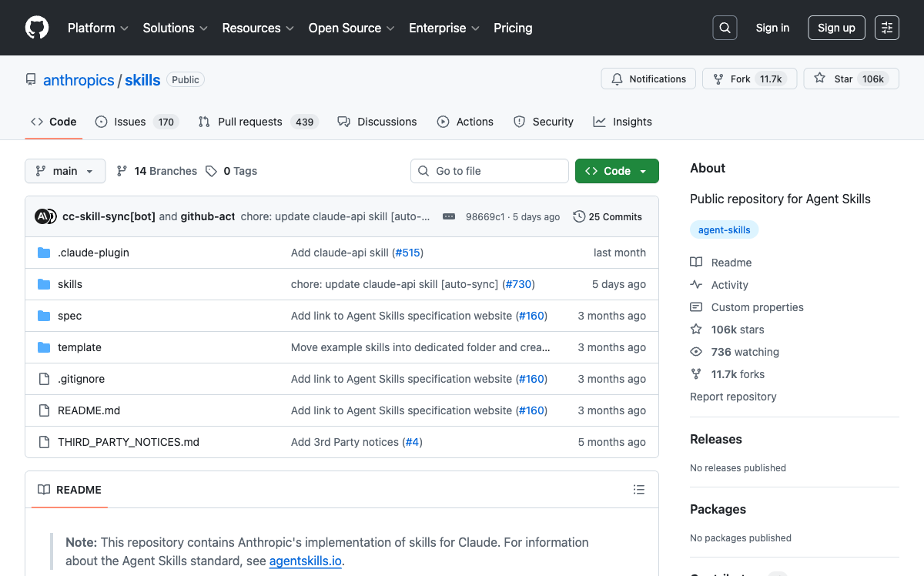This screenshot has width=924, height=576.
Task: Open the skills folder icon
Action: pos(44,283)
